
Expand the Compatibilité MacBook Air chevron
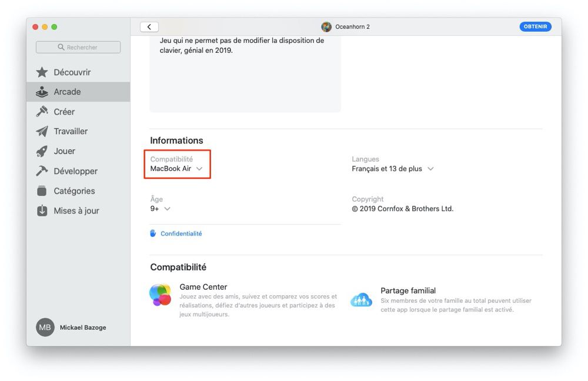199,169
